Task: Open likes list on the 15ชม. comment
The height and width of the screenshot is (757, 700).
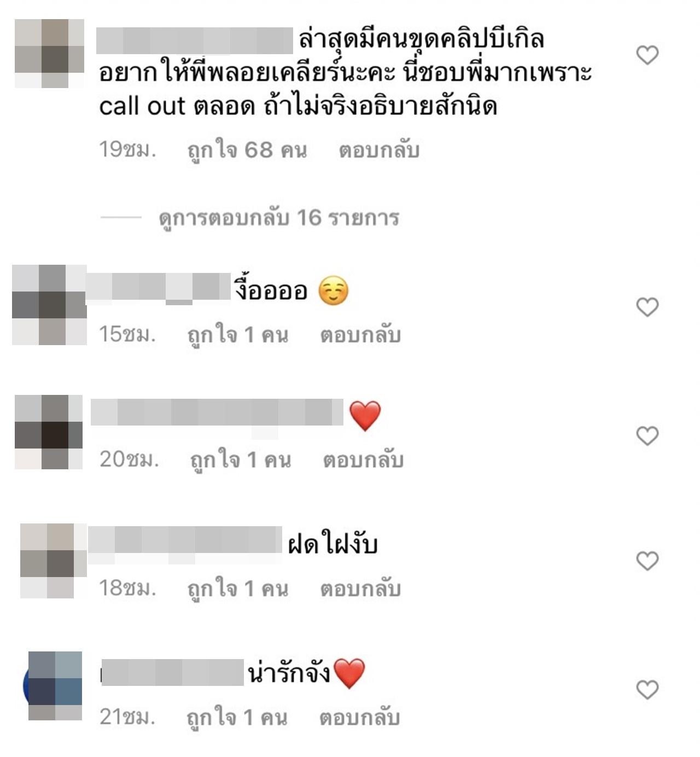Action: click(x=238, y=335)
